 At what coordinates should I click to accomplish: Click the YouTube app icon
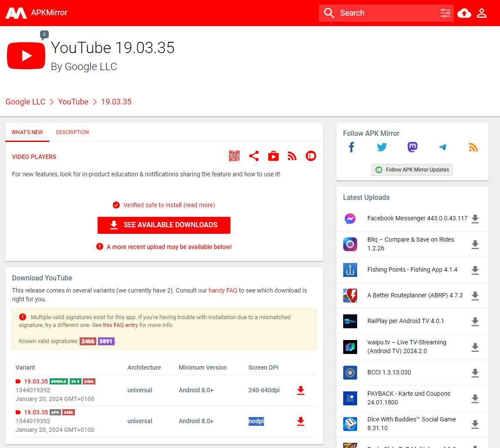(26, 55)
